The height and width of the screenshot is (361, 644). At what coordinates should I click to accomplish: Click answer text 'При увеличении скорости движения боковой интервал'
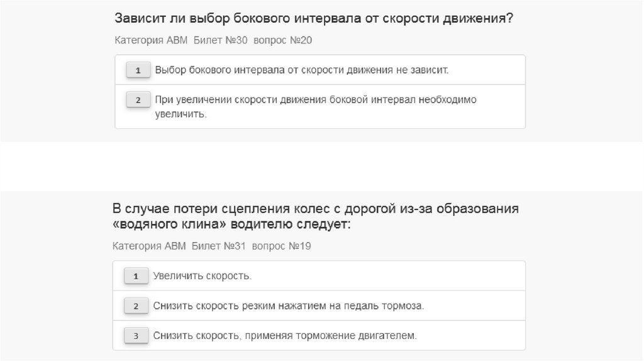(316, 100)
